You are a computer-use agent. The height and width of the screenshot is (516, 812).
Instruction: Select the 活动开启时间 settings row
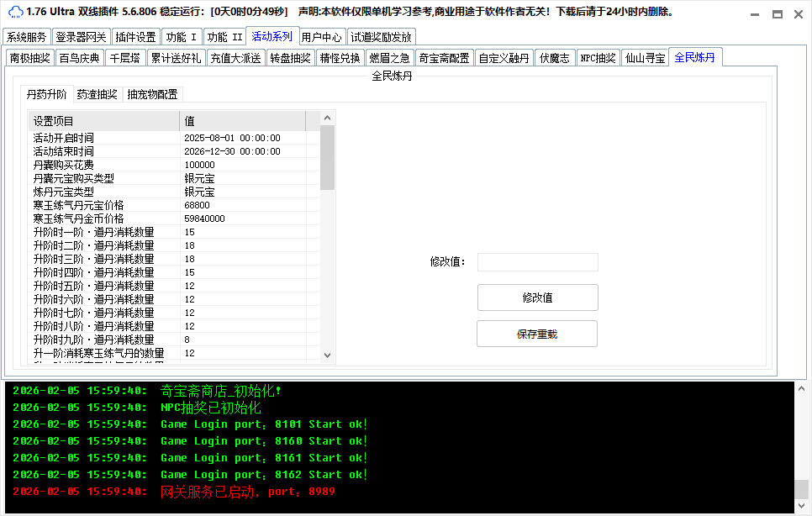[64, 138]
